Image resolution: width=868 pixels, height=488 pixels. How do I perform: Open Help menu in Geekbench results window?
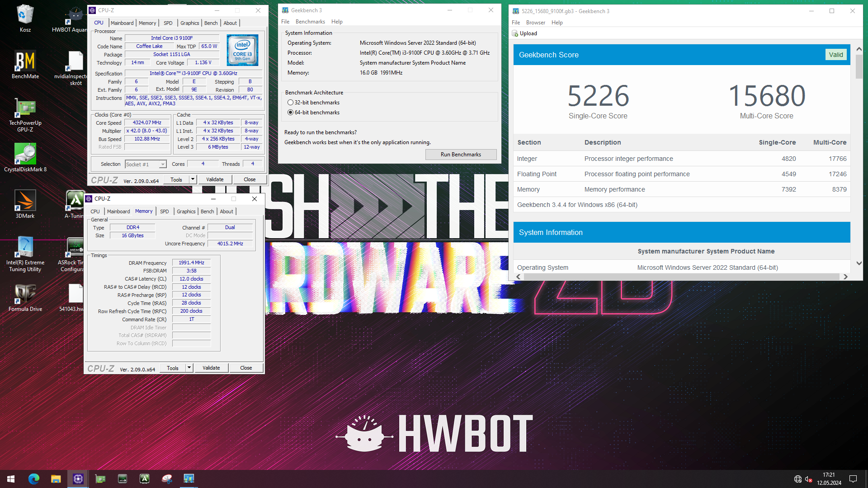point(557,23)
